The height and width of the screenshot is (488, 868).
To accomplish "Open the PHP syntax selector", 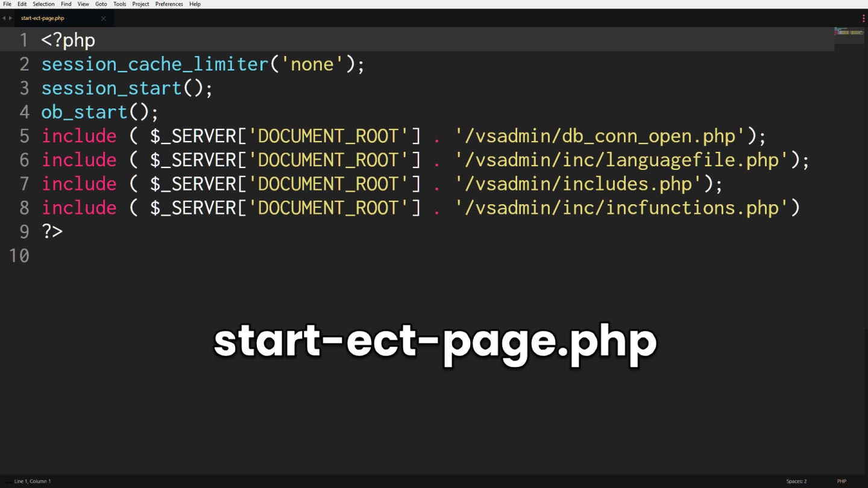I will (x=841, y=481).
